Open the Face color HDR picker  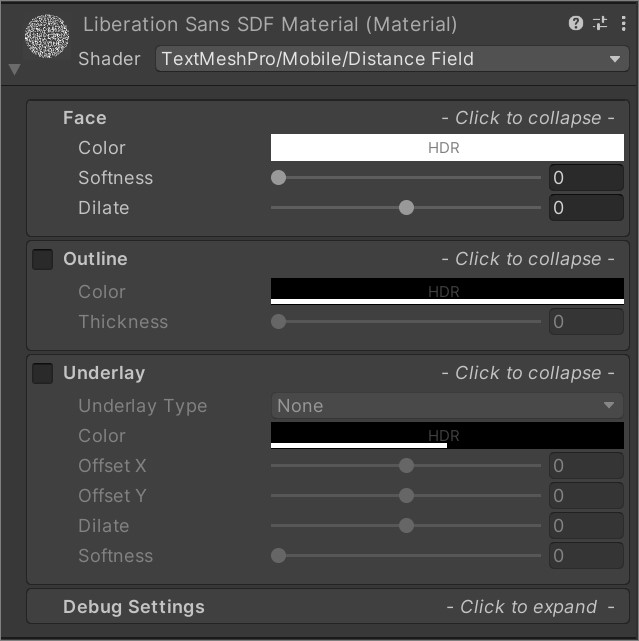point(447,148)
